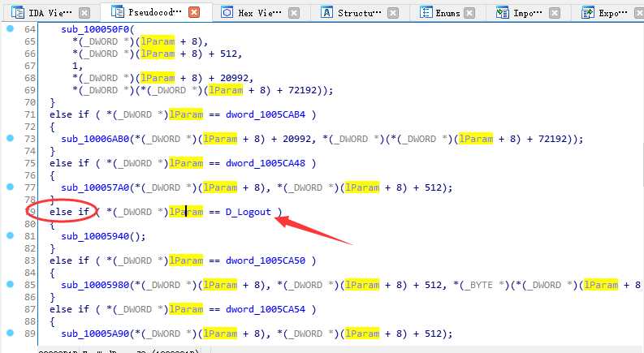Viewport: 644px width, 353px height.
Task: Select lParam on line 83
Action: pos(186,260)
